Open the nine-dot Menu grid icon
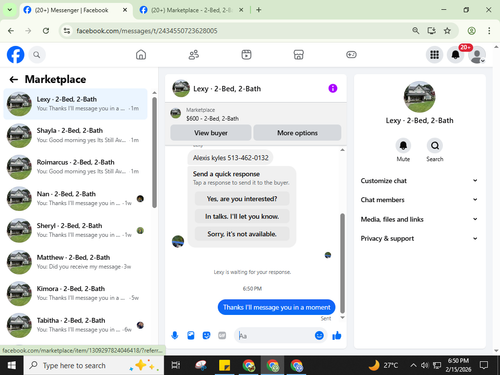This screenshot has width=500, height=375. pyautogui.click(x=434, y=55)
